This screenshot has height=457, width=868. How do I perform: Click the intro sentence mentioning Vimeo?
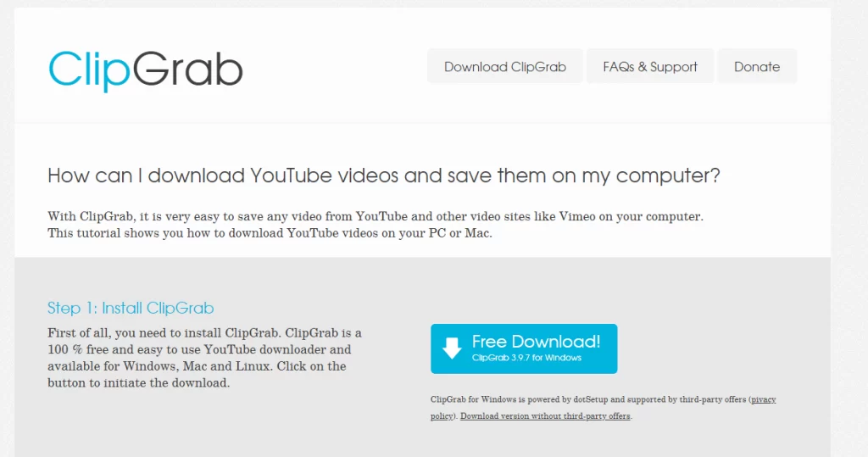tap(376, 216)
